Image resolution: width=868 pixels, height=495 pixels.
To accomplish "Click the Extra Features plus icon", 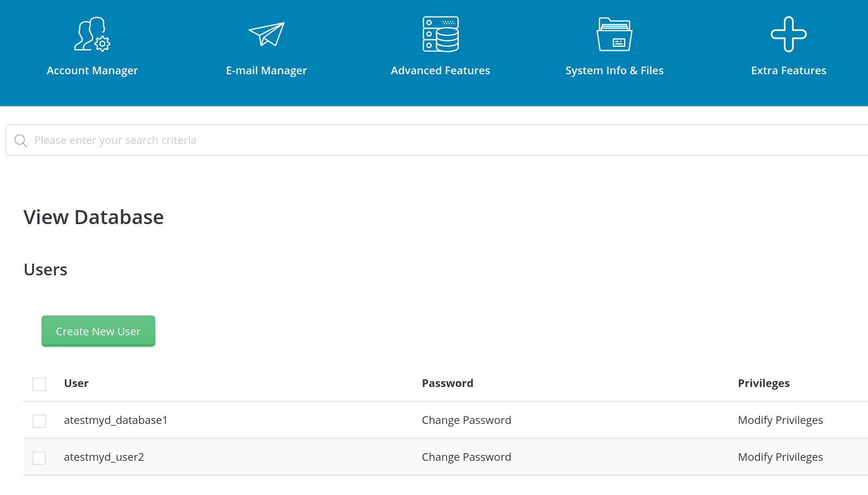I will coord(788,34).
